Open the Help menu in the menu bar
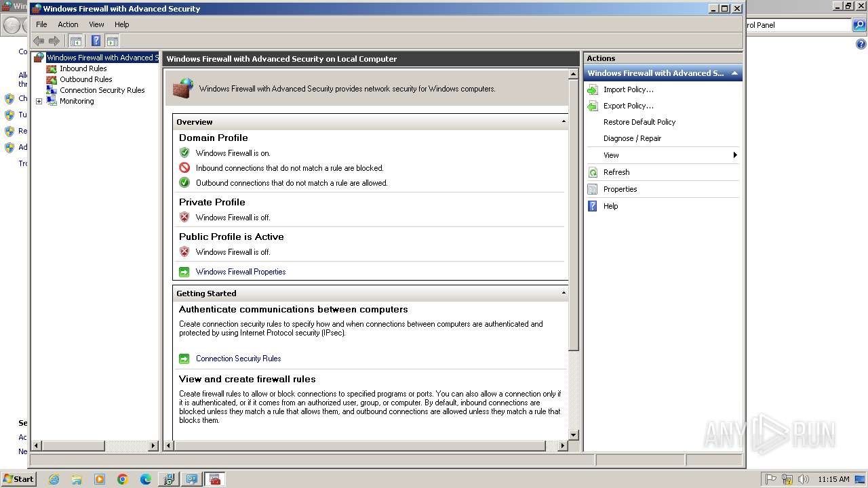Screen dimensions: 868x488 point(121,24)
